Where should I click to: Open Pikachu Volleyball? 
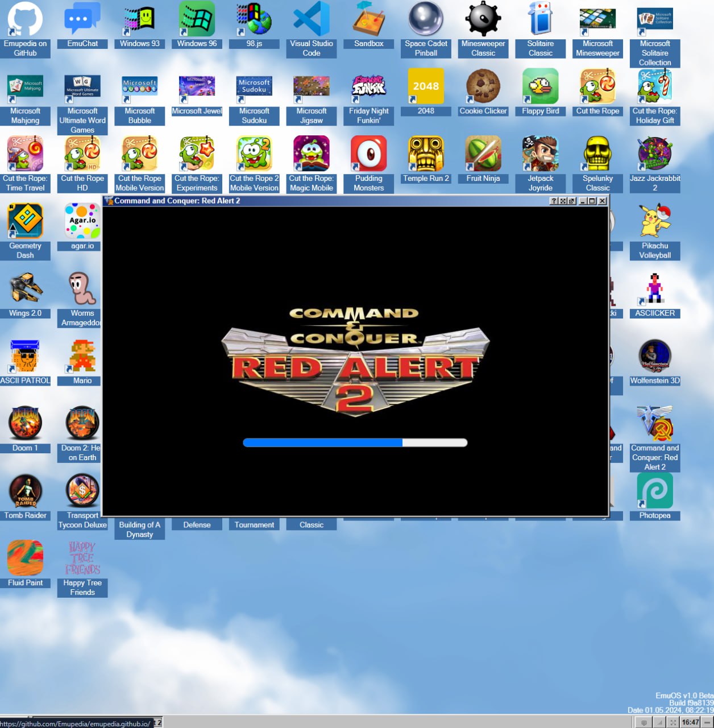coord(655,222)
